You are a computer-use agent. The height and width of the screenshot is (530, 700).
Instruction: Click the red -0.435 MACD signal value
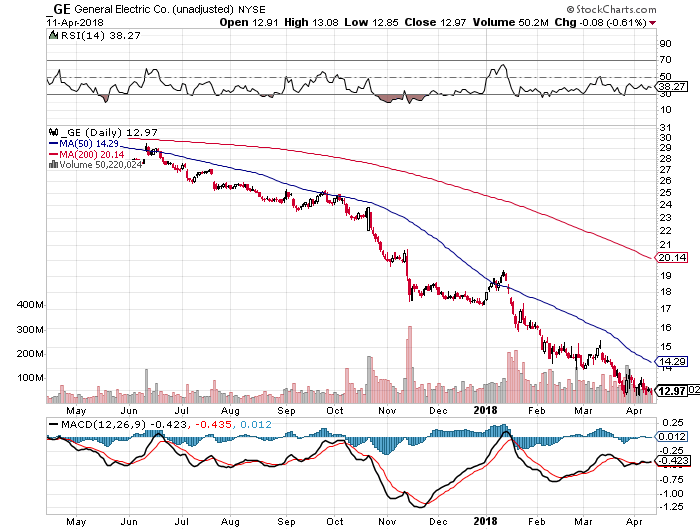pos(212,425)
